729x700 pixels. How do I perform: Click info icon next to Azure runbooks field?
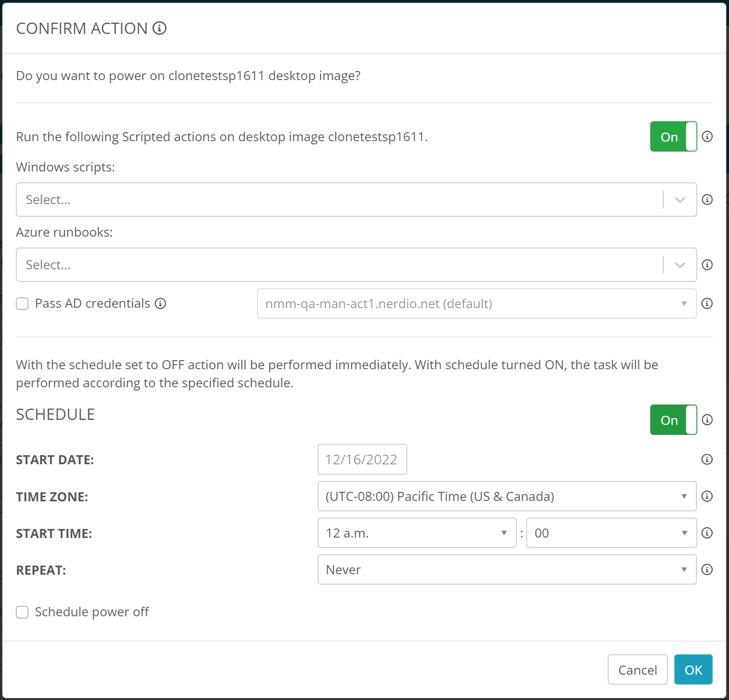[x=707, y=265]
